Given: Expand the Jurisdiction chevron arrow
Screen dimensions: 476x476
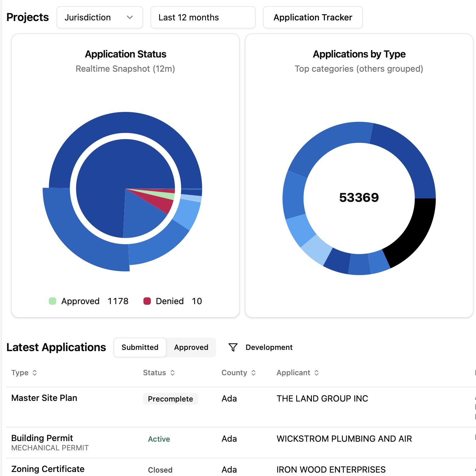Looking at the screenshot, I should 130,18.
